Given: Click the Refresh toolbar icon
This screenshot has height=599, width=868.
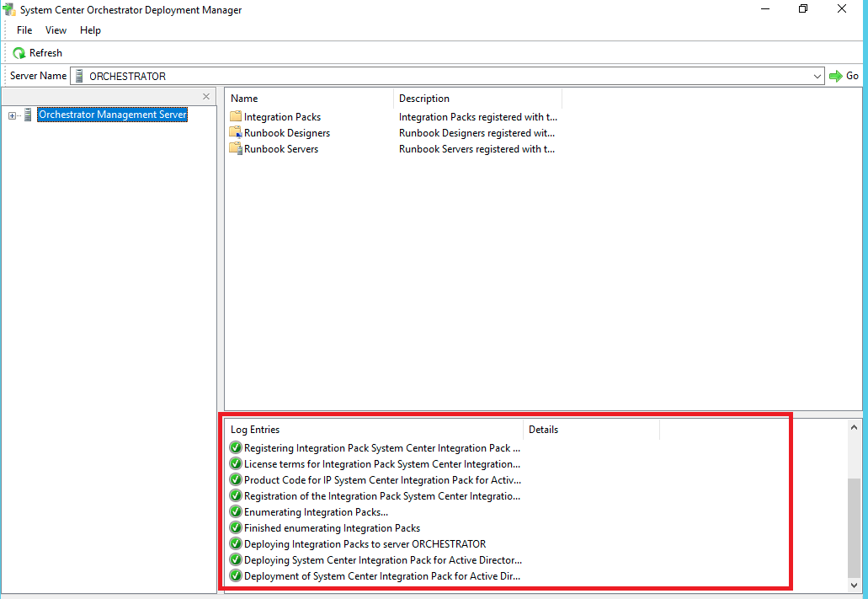Looking at the screenshot, I should pos(19,53).
